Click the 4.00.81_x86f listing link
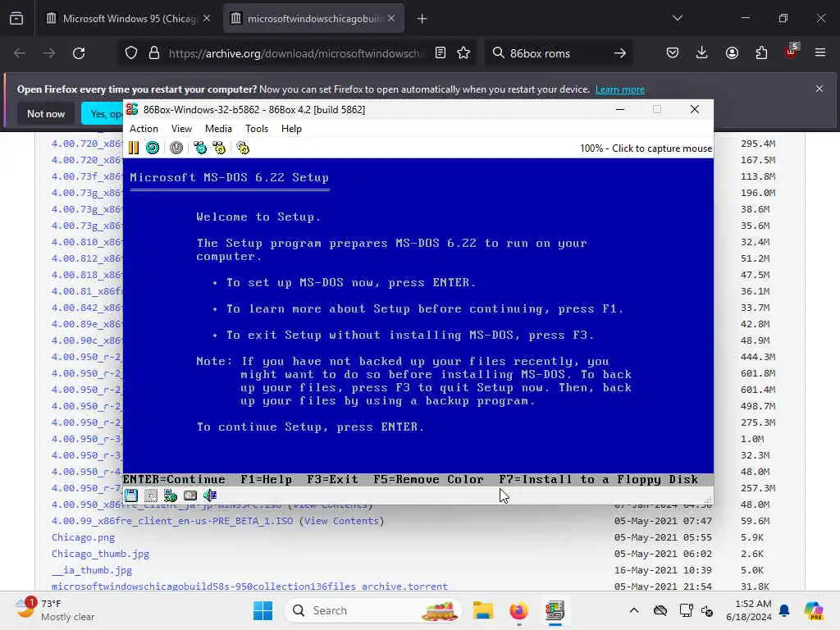Image resolution: width=840 pixels, height=630 pixels. point(87,291)
